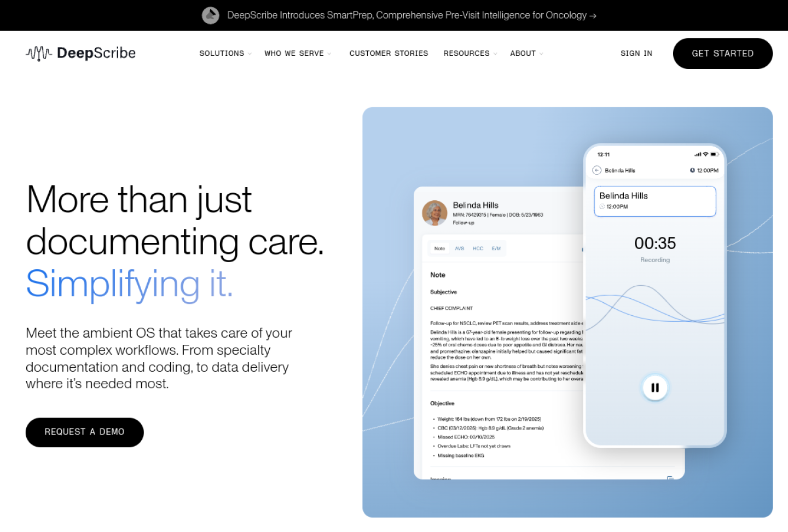
Task: Click the clock icon beside 12:00PM header
Action: pyautogui.click(x=692, y=170)
